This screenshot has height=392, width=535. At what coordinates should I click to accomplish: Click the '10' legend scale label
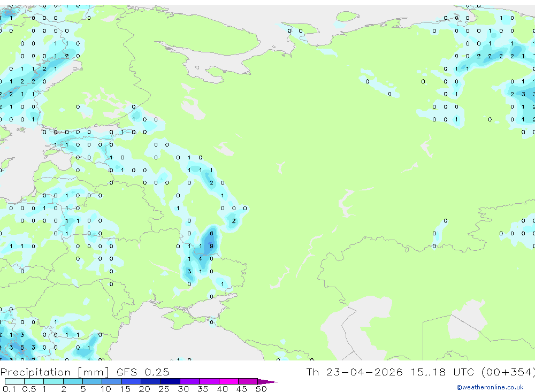(105, 389)
